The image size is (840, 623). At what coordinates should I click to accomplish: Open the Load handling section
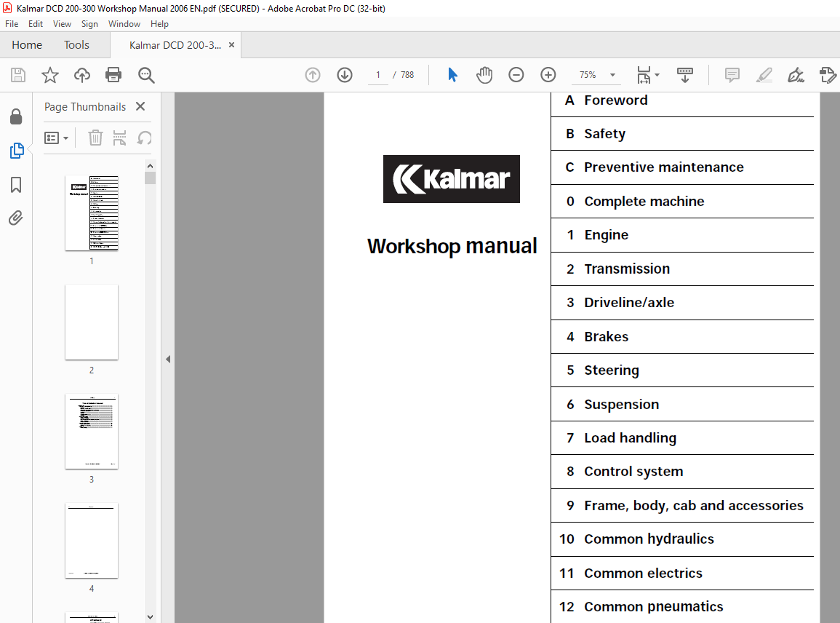(630, 438)
